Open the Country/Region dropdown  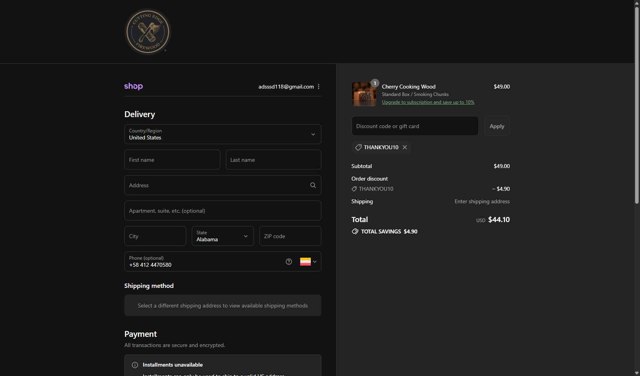(x=222, y=134)
